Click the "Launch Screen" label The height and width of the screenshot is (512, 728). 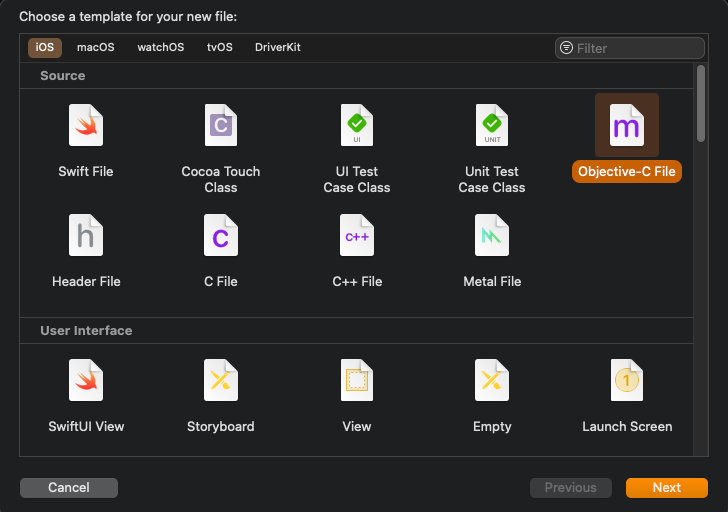tap(627, 426)
